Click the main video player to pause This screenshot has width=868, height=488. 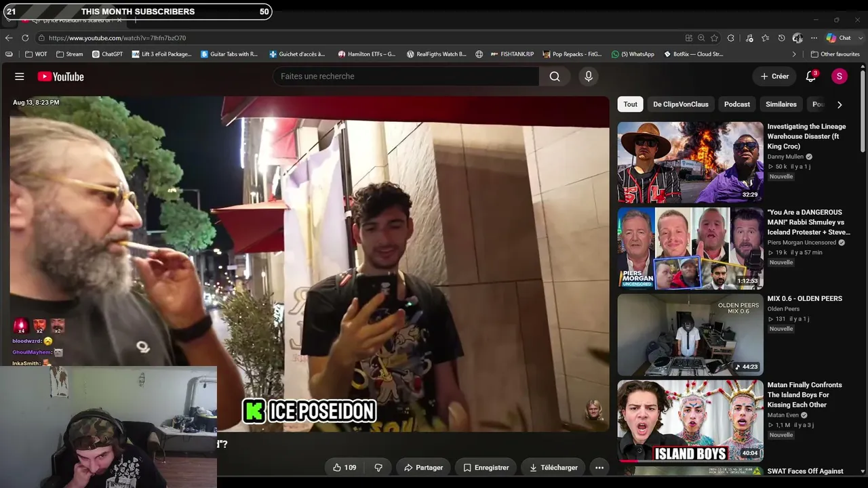tap(309, 264)
